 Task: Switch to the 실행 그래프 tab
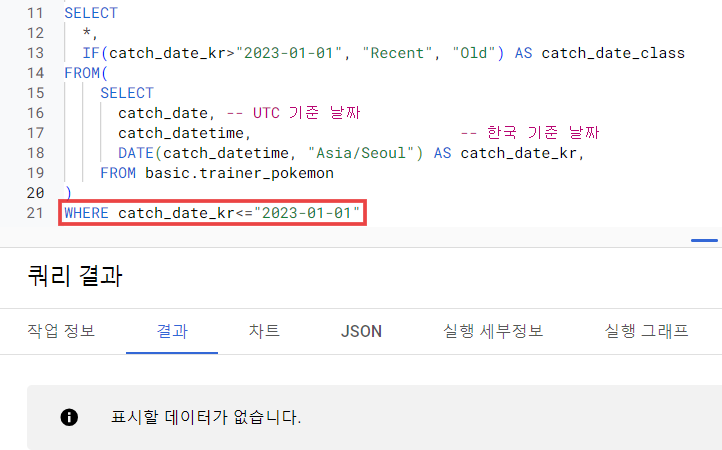646,331
